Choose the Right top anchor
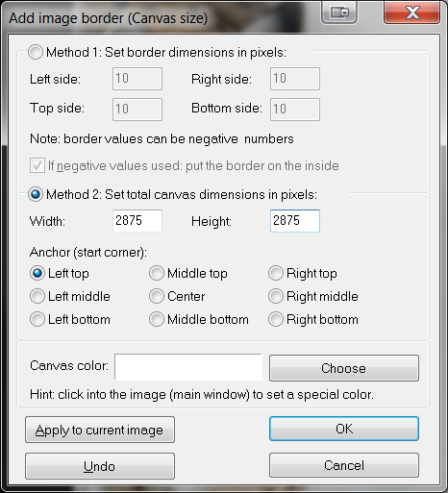The image size is (448, 493). 276,273
